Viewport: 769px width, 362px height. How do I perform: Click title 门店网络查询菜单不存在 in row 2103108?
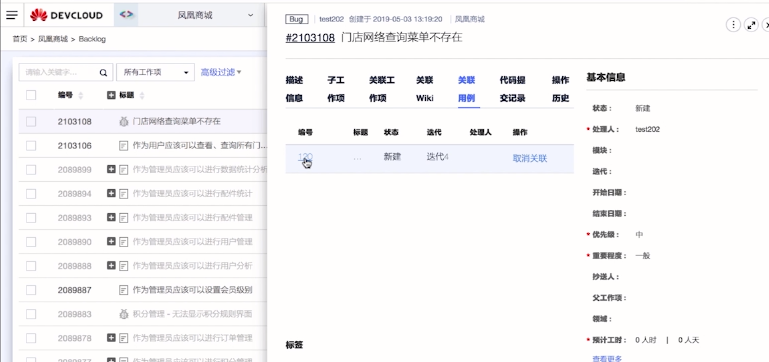pos(177,121)
